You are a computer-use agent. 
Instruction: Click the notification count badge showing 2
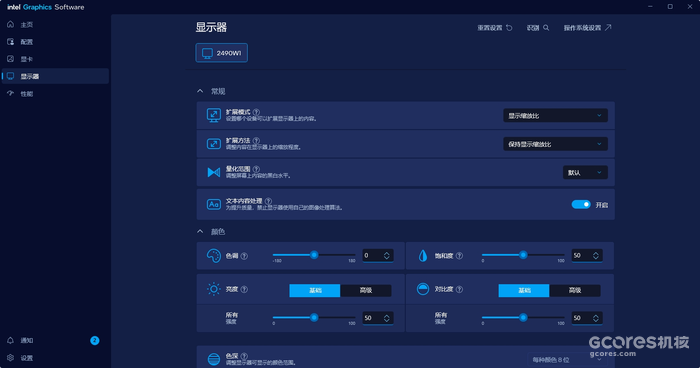point(95,340)
